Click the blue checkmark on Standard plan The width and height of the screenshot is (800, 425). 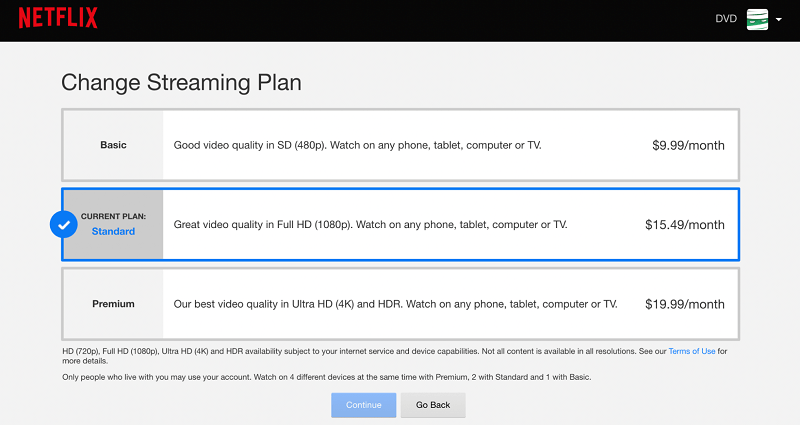64,224
